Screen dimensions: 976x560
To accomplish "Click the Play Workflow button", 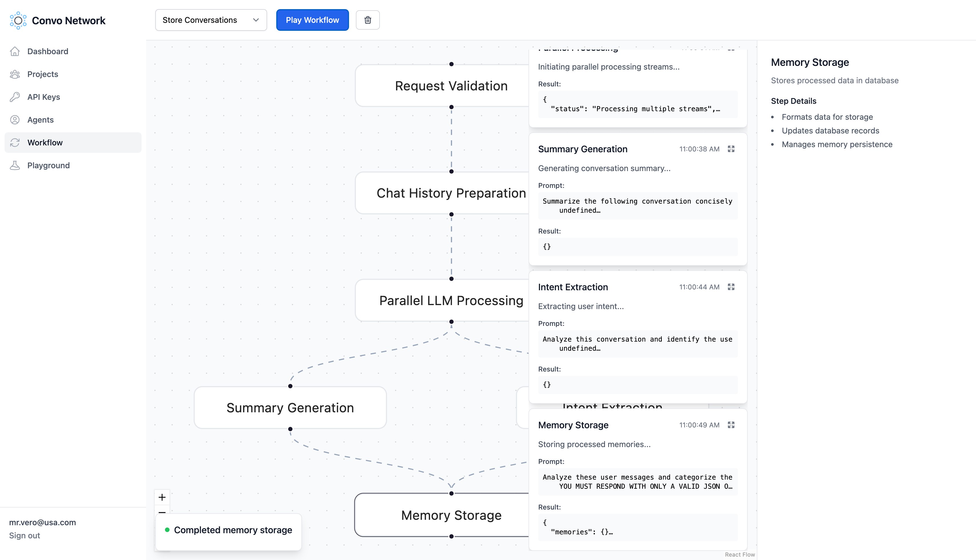I will (x=312, y=20).
